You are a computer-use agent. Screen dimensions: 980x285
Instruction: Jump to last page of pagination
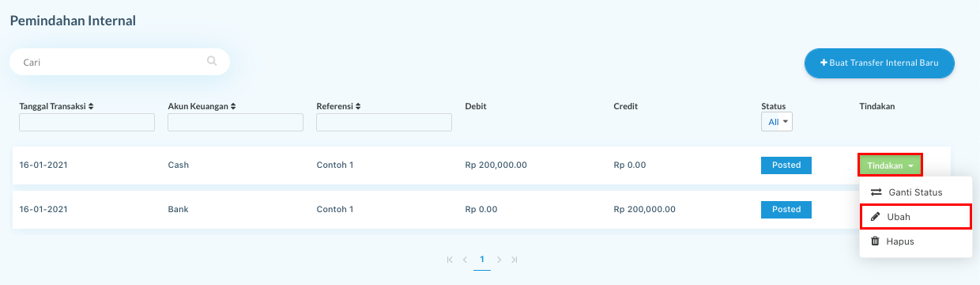[514, 259]
